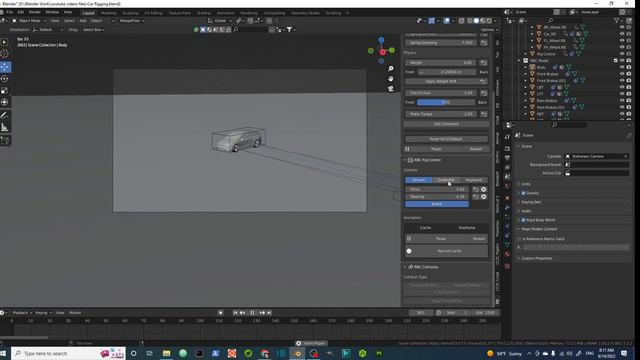This screenshot has height=360, width=640.
Task: Reset the Weight value icon
Action: click(x=483, y=63)
